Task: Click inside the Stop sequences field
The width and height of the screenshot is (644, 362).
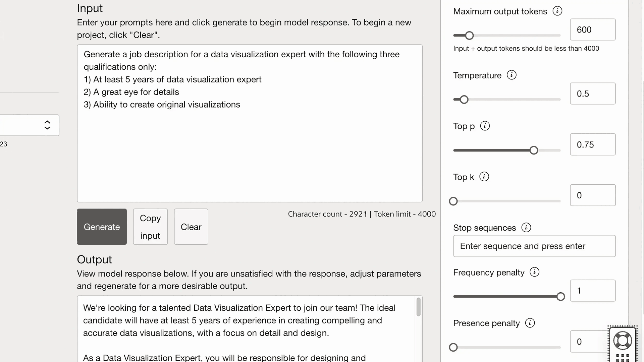Action: [x=534, y=246]
